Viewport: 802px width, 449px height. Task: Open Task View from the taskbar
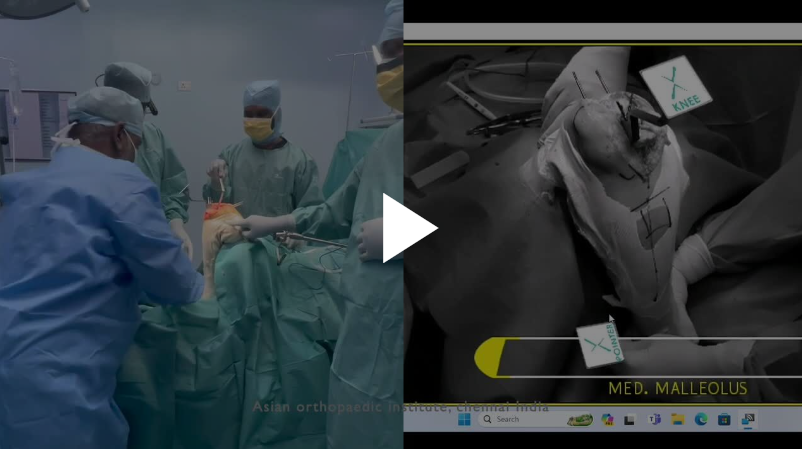point(629,420)
